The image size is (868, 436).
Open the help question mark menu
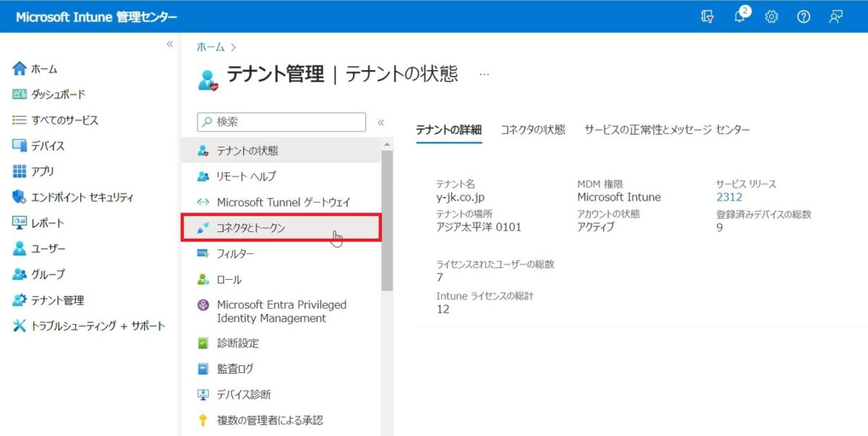pos(804,16)
